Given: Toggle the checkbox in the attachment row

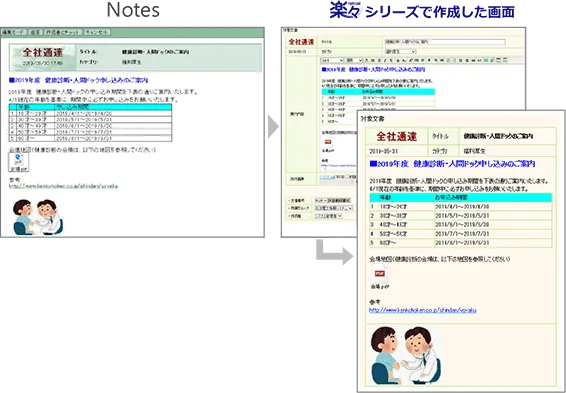Looking at the screenshot, I should click(x=347, y=177).
